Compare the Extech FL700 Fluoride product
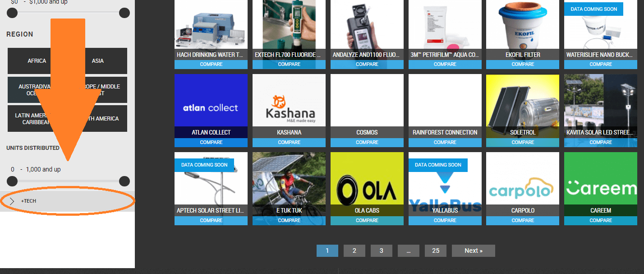 (289, 64)
